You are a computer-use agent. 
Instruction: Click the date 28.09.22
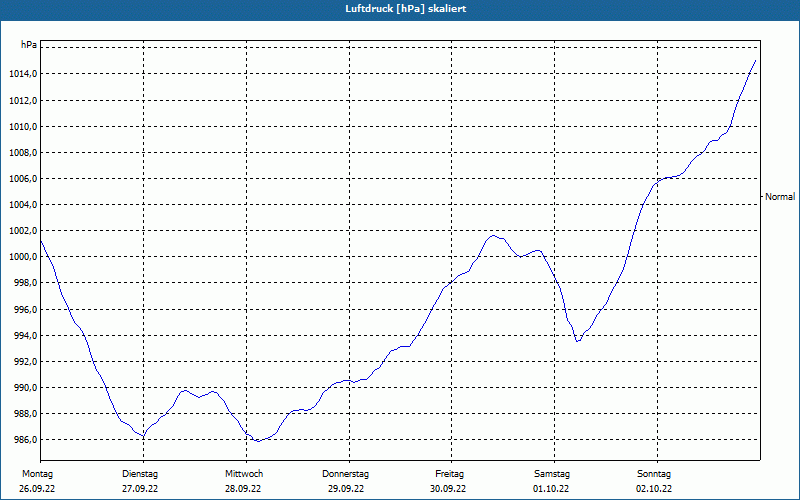click(x=243, y=489)
